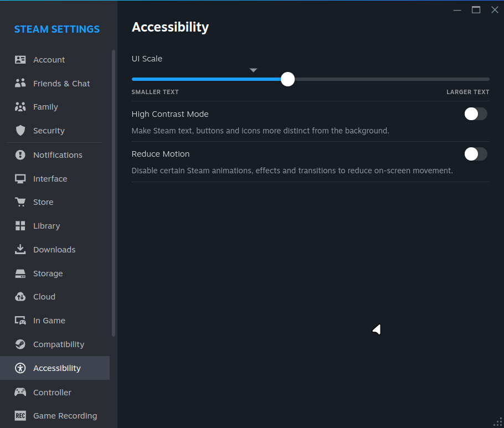The image size is (504, 428).
Task: Click the Notifications alert icon
Action: click(x=20, y=155)
